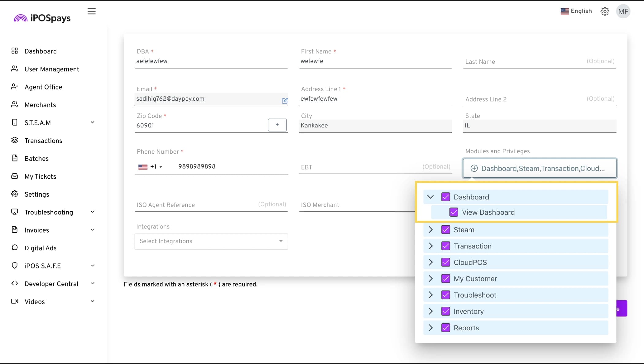This screenshot has width=644, height=364.
Task: Expand the My Customer module tree node
Action: 431,279
